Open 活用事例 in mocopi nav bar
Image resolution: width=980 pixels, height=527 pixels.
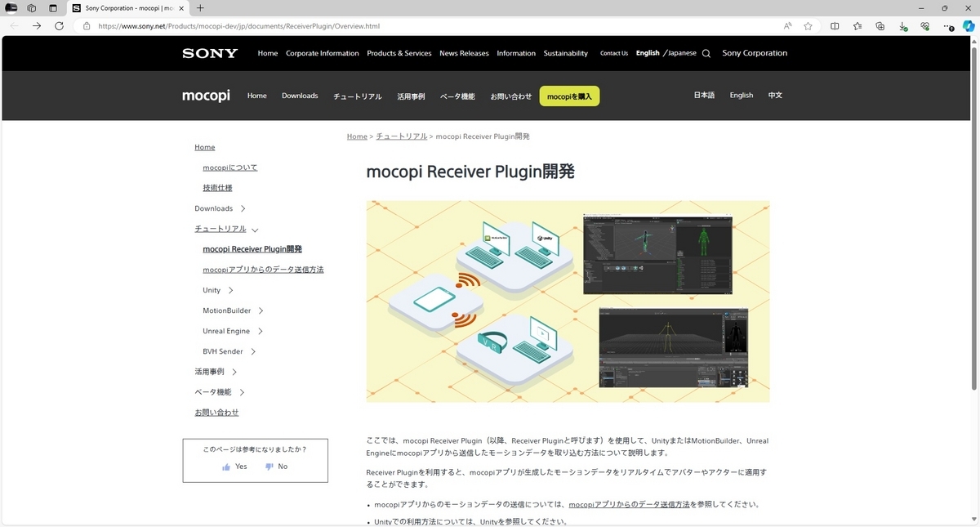click(411, 96)
